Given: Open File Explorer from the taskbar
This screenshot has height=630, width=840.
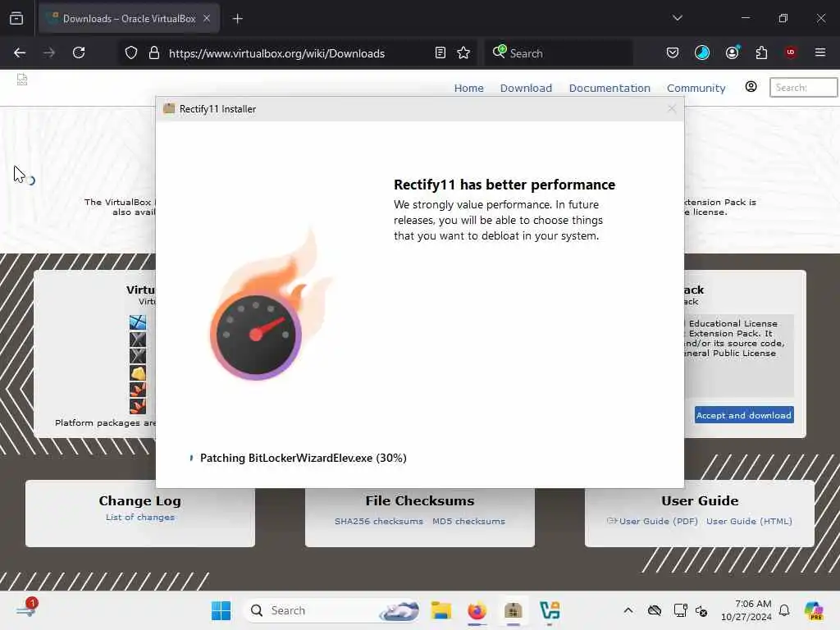Looking at the screenshot, I should click(x=441, y=610).
